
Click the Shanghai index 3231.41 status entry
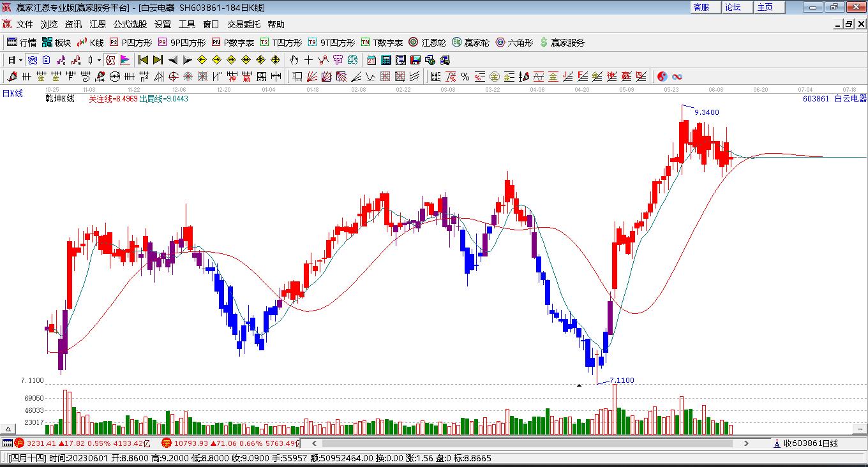pyautogui.click(x=82, y=443)
